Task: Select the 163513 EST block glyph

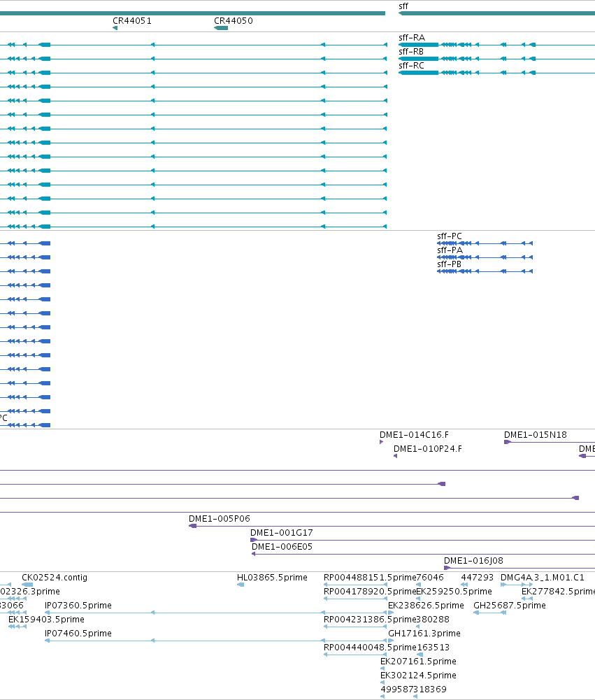Action: coord(420,655)
